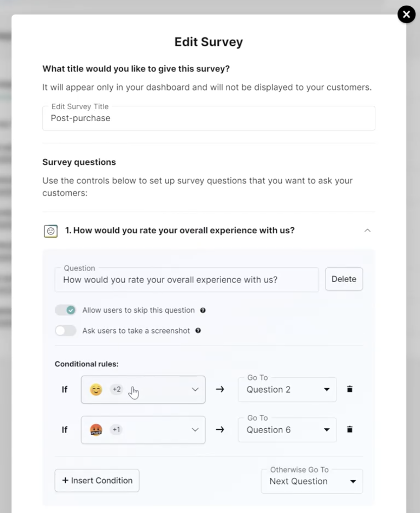
Task: Open help tooltip for skip question option
Action: pos(203,310)
